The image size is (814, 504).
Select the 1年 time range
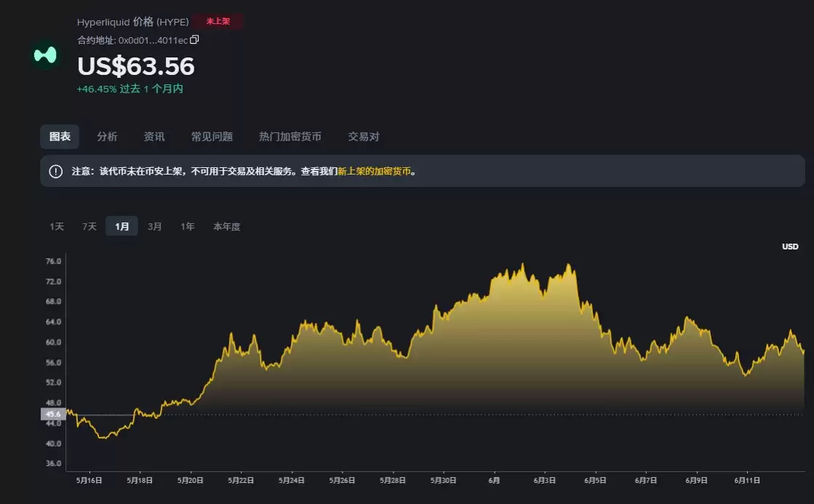(188, 226)
